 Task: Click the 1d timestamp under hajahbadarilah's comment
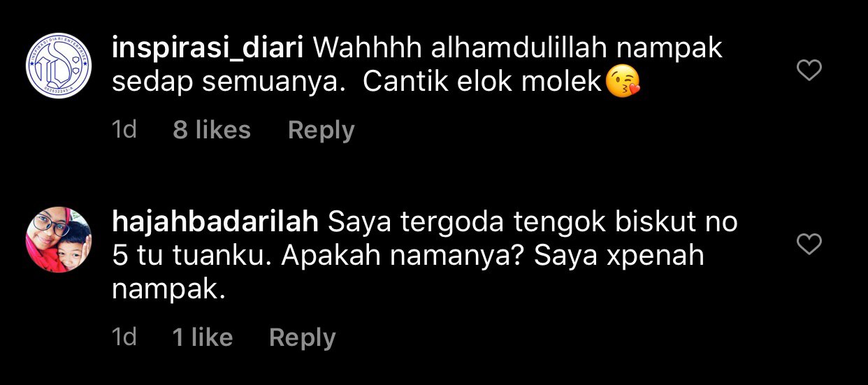click(x=124, y=337)
